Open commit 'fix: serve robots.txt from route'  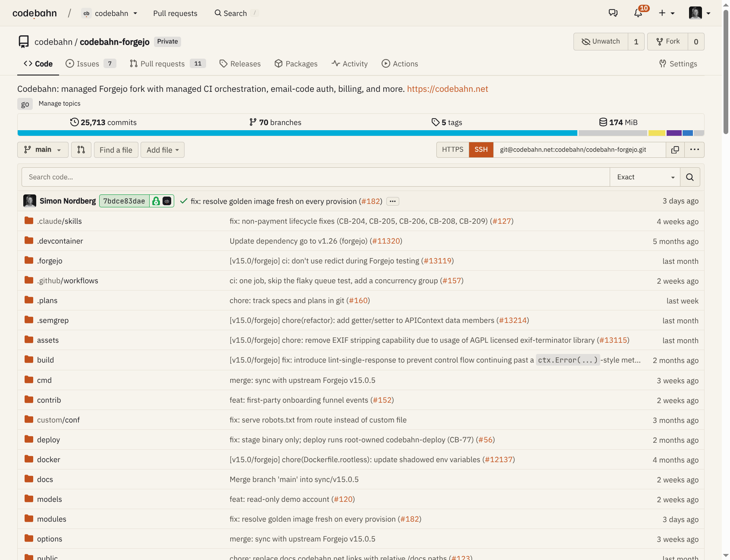[x=318, y=420]
